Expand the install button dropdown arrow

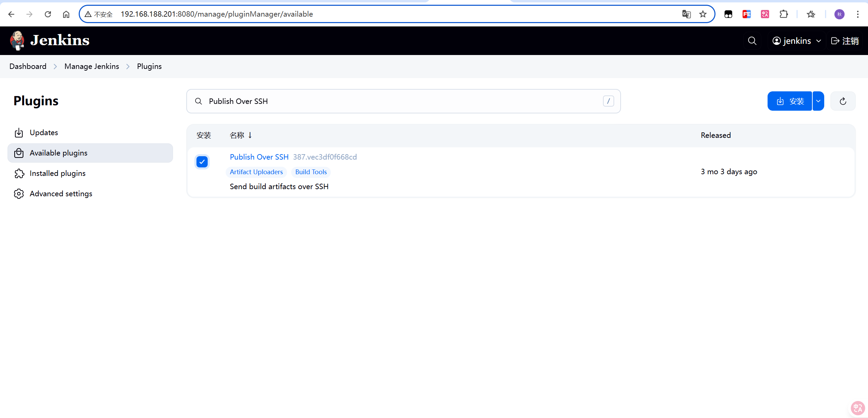(818, 101)
